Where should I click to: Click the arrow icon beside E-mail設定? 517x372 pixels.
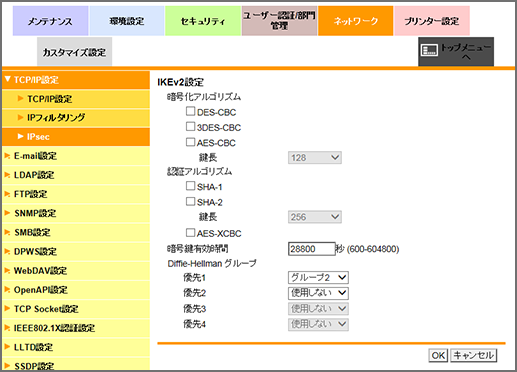7,156
